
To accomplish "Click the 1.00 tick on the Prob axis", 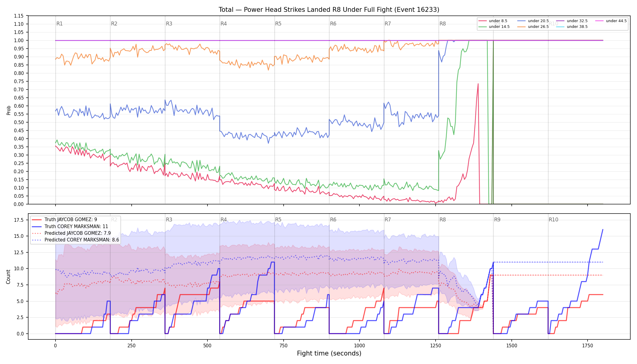I will (19, 40).
